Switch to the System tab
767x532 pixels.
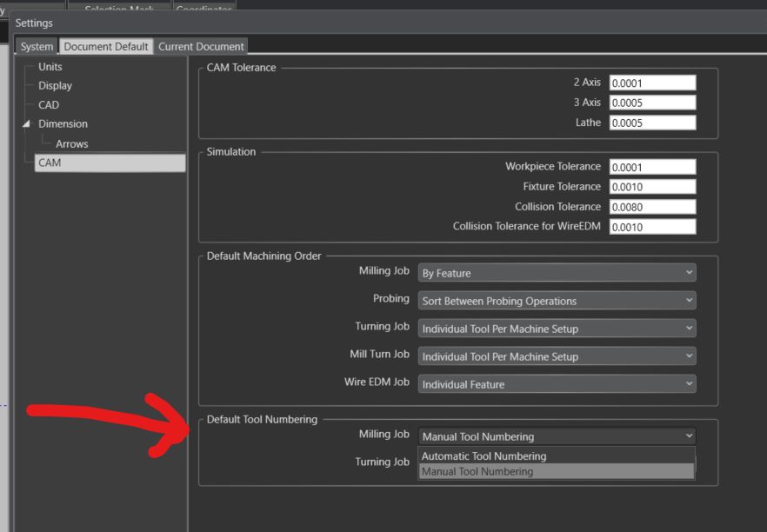(37, 46)
